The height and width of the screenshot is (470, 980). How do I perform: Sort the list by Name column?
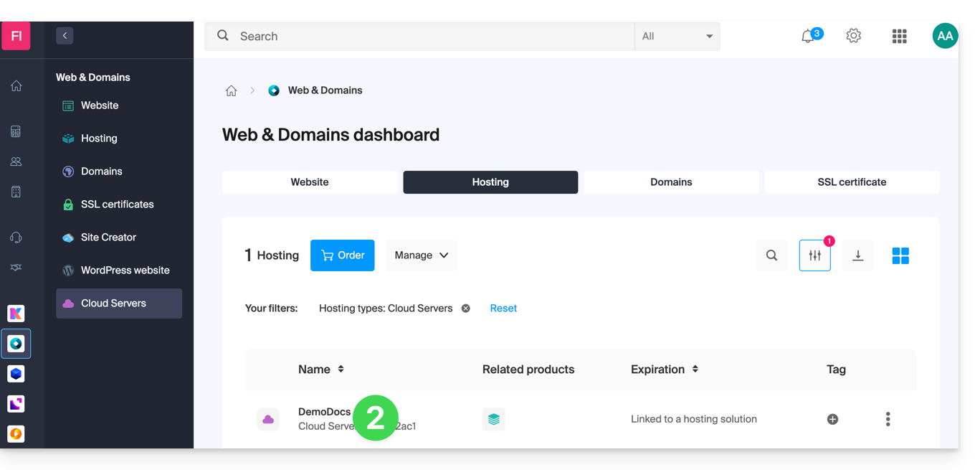click(x=341, y=370)
